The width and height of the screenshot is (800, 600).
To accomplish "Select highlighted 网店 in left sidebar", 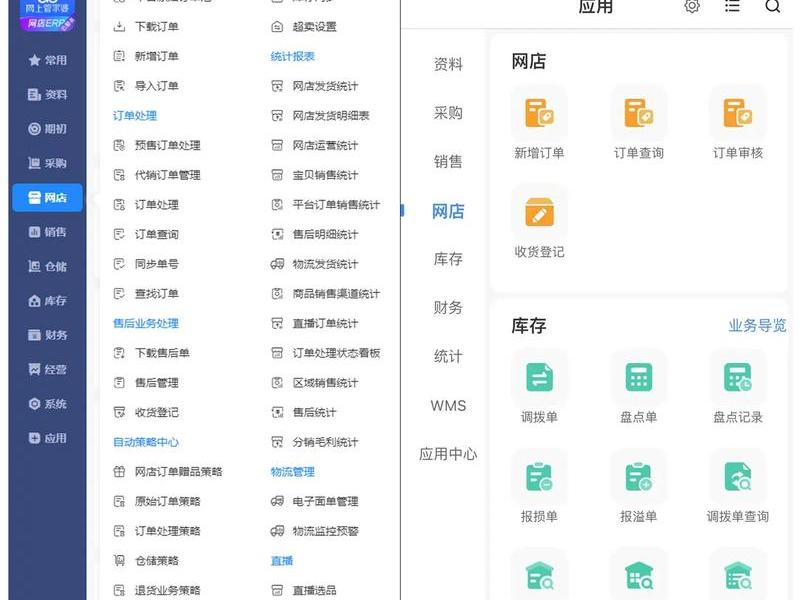I will pos(47,197).
